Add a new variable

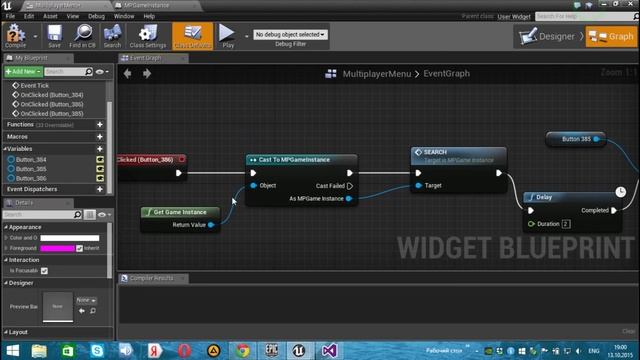coord(100,149)
